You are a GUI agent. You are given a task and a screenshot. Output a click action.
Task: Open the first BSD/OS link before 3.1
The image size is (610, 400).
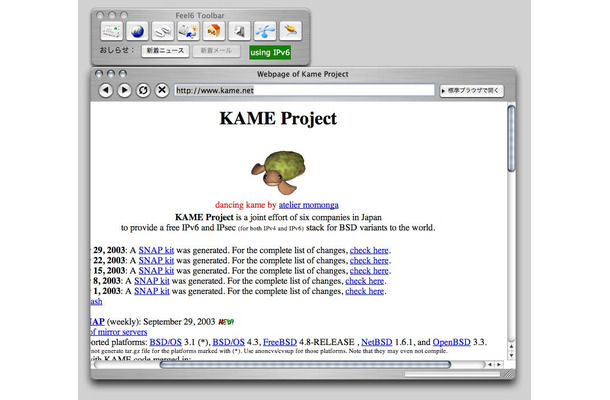[x=166, y=342]
